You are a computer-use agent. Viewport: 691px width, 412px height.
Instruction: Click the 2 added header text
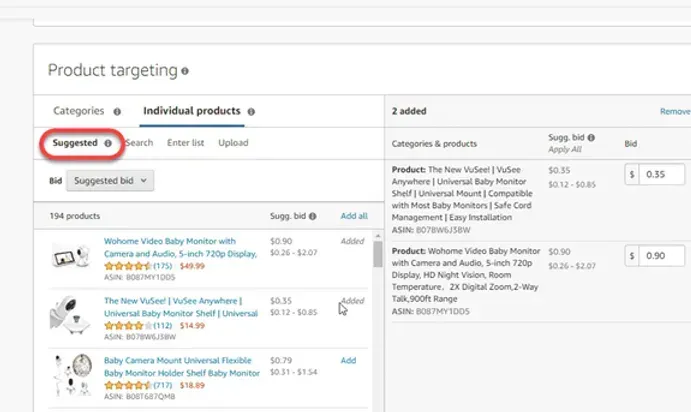click(409, 111)
